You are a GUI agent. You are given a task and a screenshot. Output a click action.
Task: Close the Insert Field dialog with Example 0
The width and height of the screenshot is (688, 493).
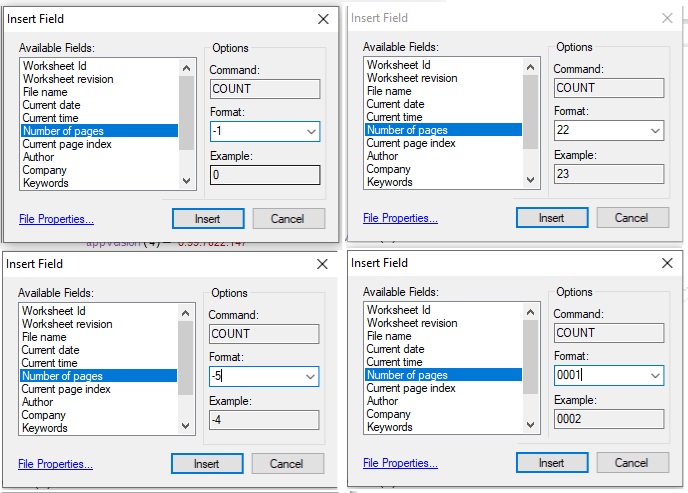coord(322,19)
